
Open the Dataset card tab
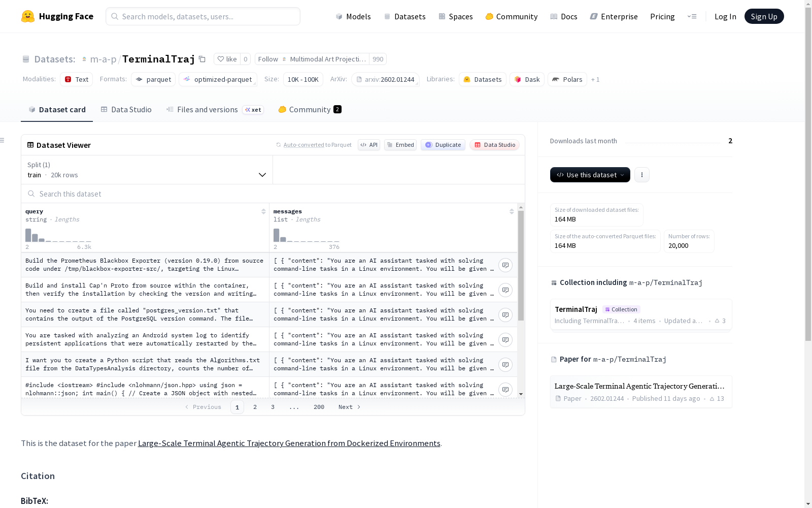[57, 110]
